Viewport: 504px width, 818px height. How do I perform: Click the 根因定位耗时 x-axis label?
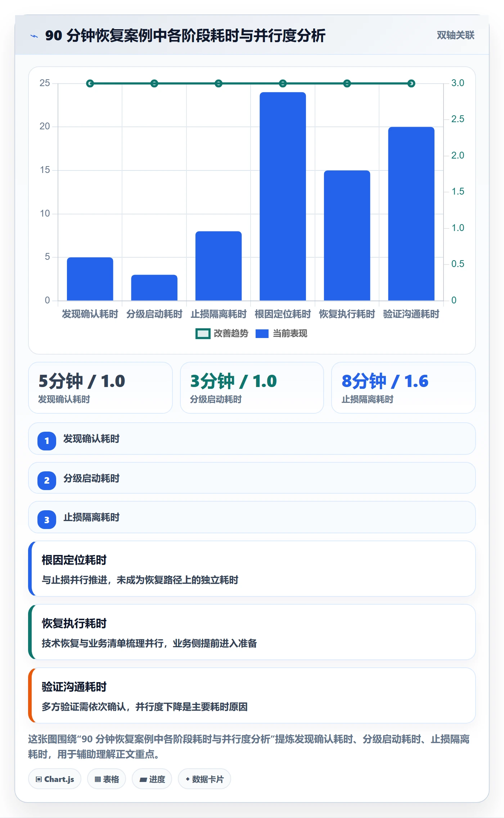pos(283,314)
